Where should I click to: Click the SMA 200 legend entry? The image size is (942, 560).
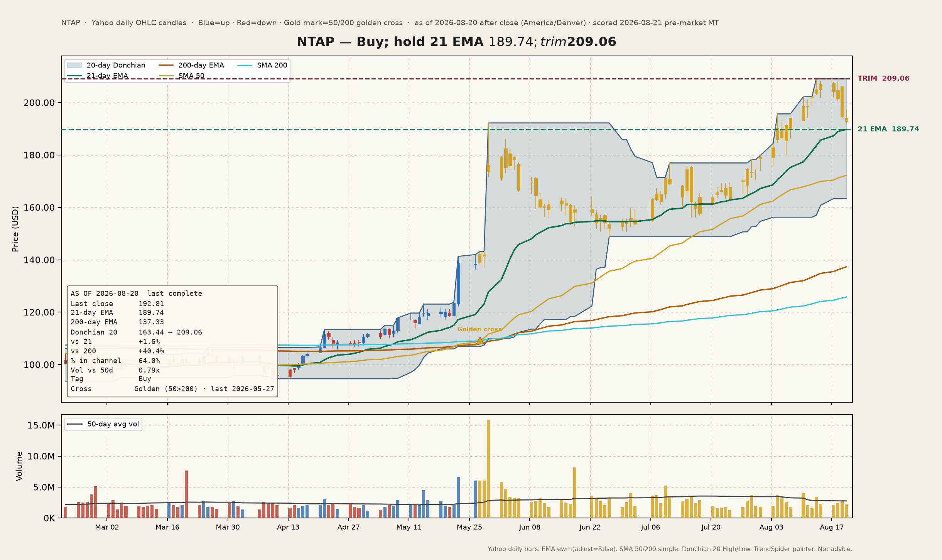[x=262, y=65]
